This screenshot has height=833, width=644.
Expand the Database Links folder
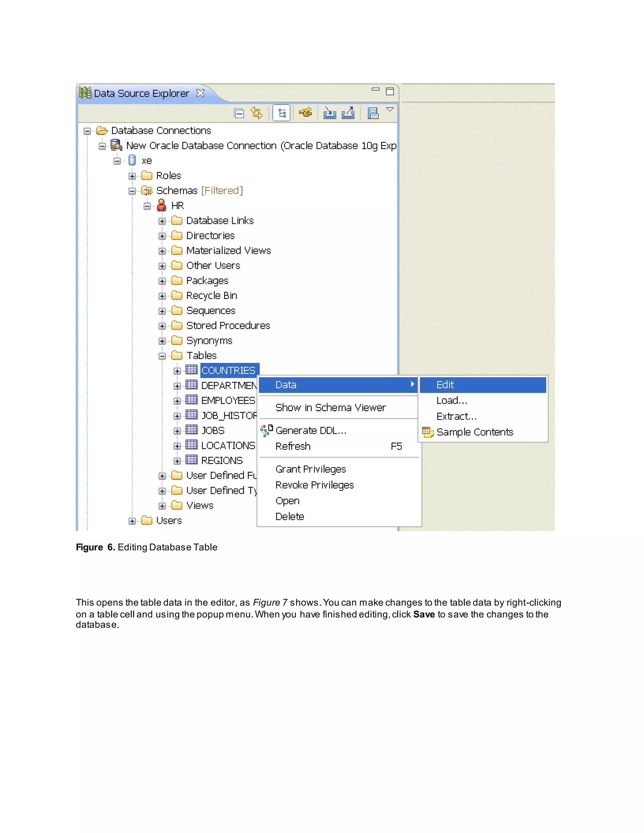[x=162, y=221]
